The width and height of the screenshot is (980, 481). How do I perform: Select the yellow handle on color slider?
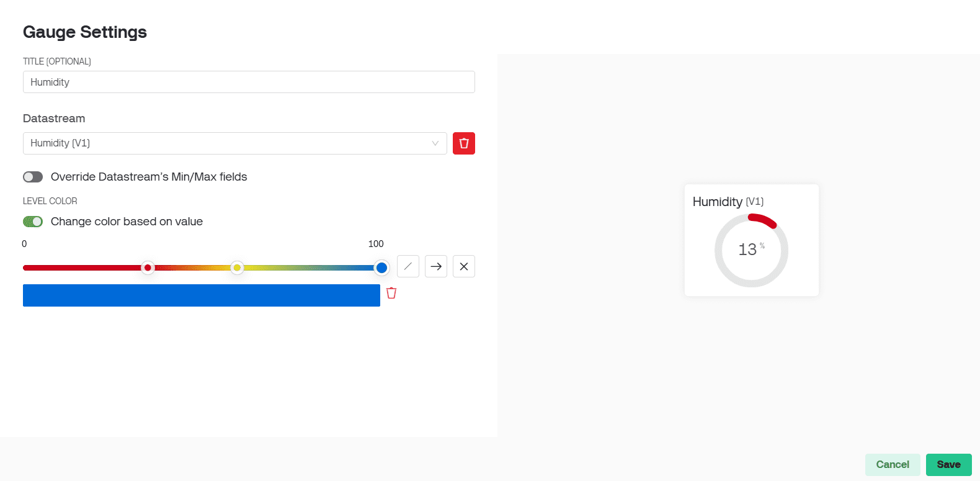tap(237, 267)
